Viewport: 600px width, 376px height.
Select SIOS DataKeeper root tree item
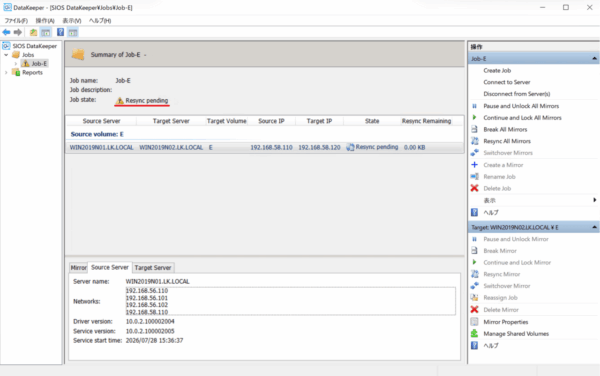click(x=34, y=46)
